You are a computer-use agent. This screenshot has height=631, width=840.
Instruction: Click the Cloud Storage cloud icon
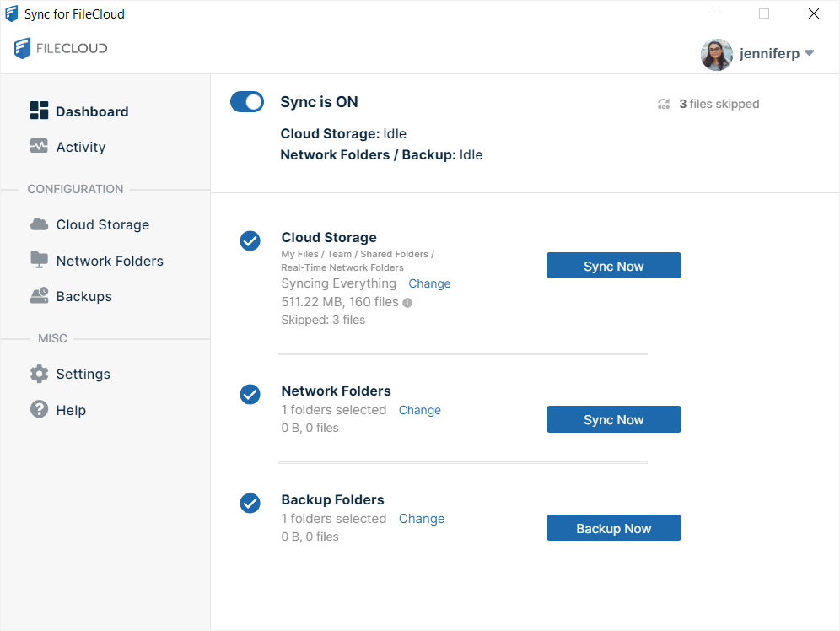coord(39,224)
